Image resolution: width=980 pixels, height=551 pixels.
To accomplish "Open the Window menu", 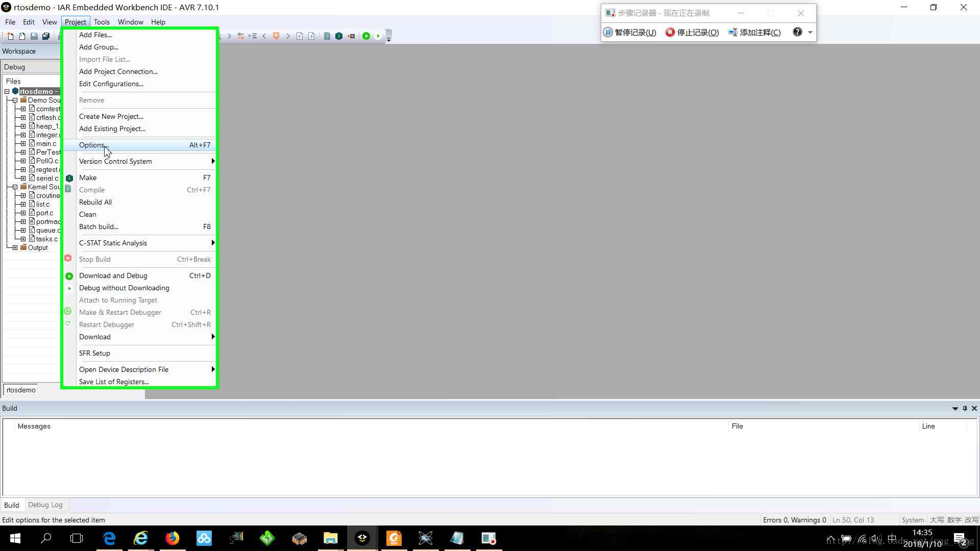I will (x=130, y=22).
